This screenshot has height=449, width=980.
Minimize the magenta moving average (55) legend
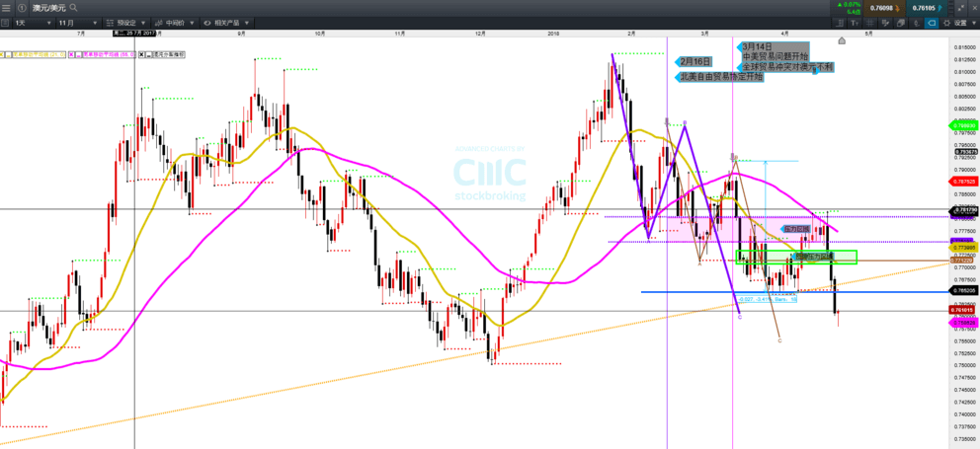click(79, 55)
